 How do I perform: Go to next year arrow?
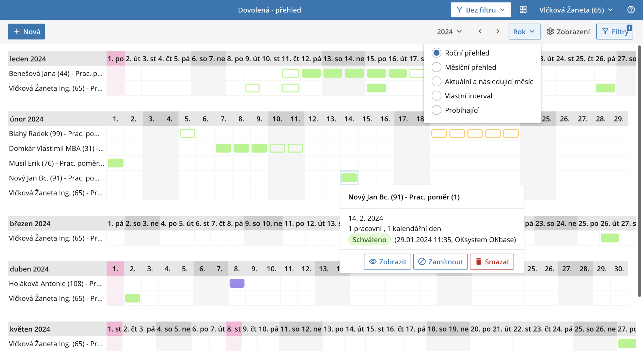(498, 31)
